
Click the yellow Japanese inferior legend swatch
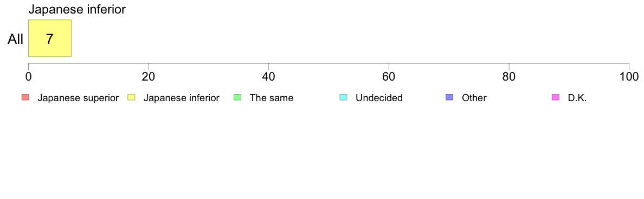coord(131,97)
